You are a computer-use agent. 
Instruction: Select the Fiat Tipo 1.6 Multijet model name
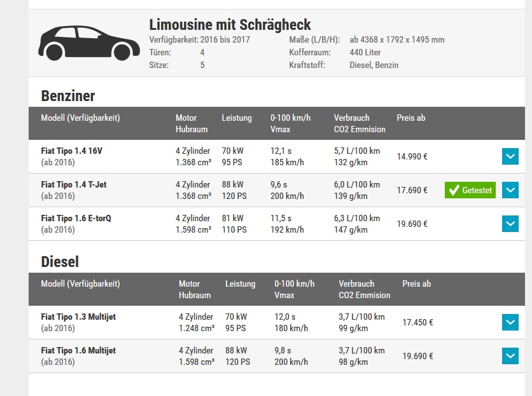[78, 351]
